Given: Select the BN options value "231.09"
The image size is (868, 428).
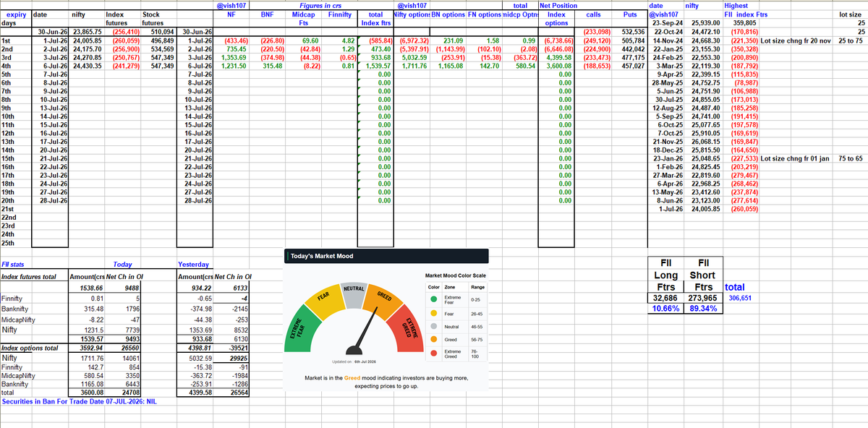Looking at the screenshot, I should point(453,40).
